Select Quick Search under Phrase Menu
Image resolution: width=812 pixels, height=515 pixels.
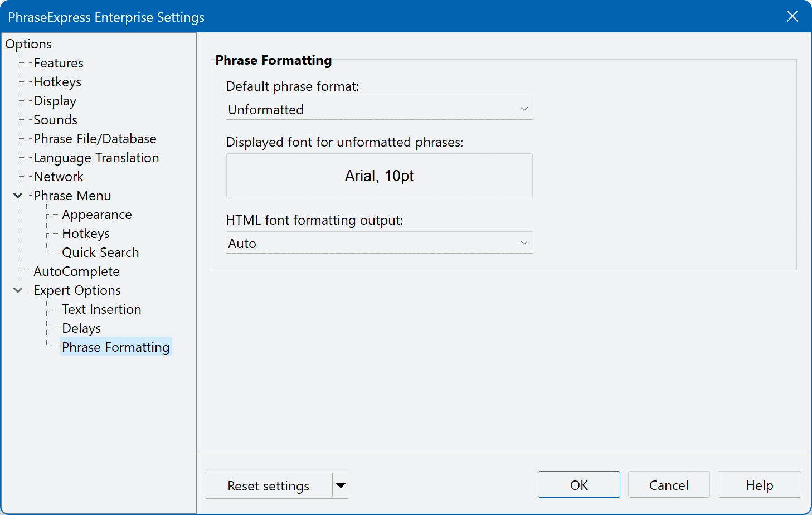[100, 252]
